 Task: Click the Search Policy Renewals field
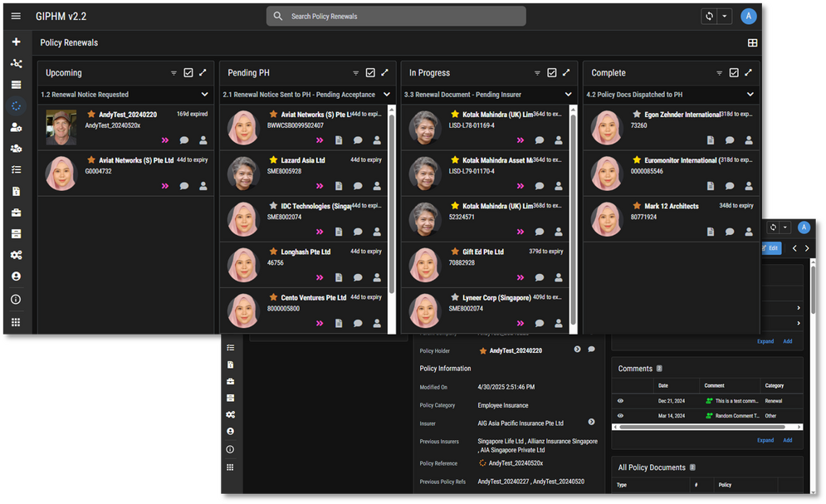point(396,17)
